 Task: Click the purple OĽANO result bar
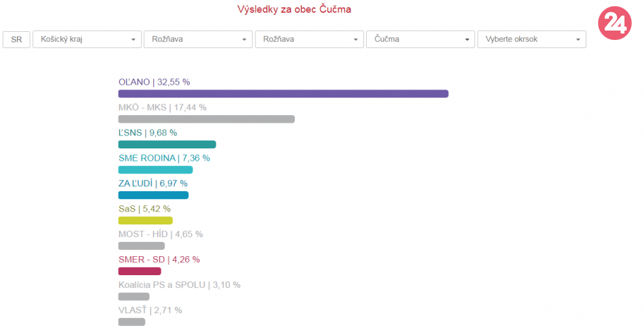pyautogui.click(x=283, y=94)
